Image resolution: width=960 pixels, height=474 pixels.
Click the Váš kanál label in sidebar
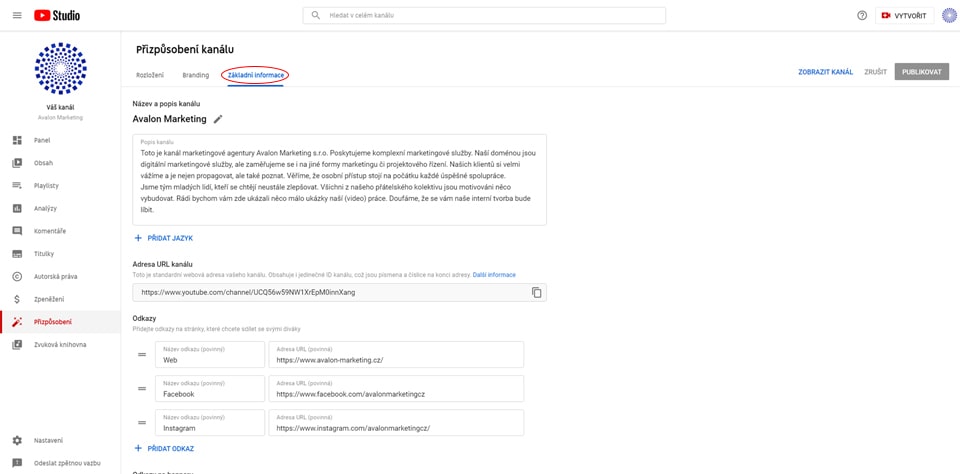click(x=60, y=107)
